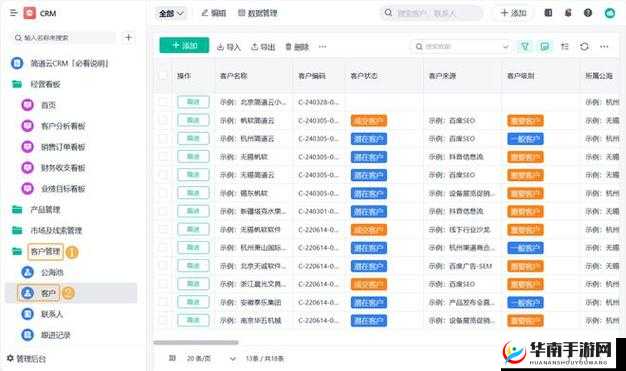
Task: Open the three-dot menu at the toolbar's right end
Action: [x=604, y=46]
